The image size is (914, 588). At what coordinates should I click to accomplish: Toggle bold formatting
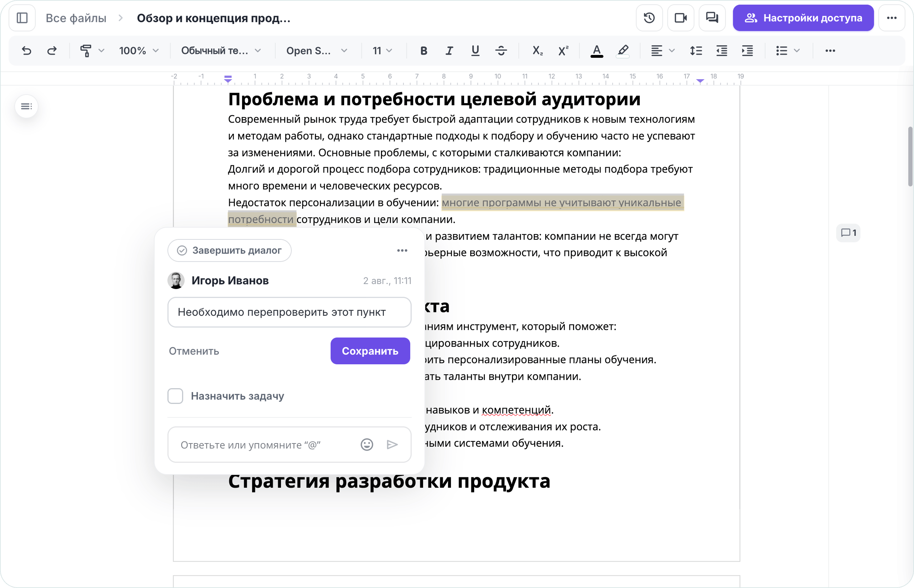click(x=423, y=50)
